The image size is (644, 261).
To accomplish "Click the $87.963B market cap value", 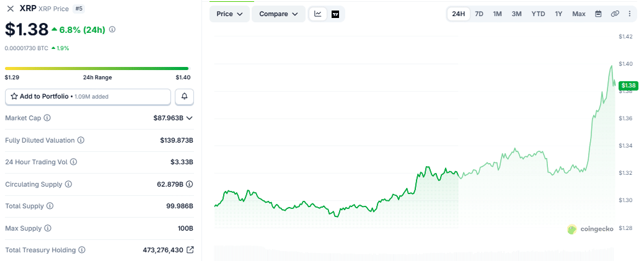I will 169,118.
